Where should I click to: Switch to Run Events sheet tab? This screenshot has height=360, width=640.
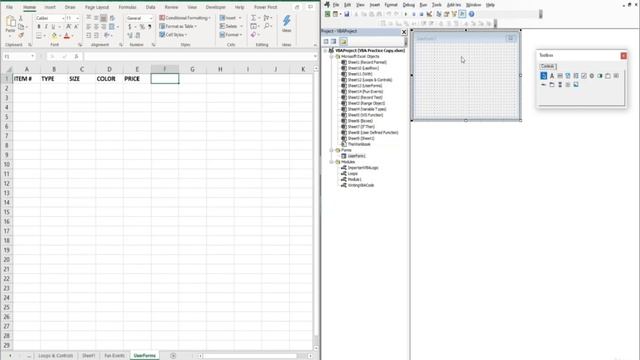pos(114,356)
